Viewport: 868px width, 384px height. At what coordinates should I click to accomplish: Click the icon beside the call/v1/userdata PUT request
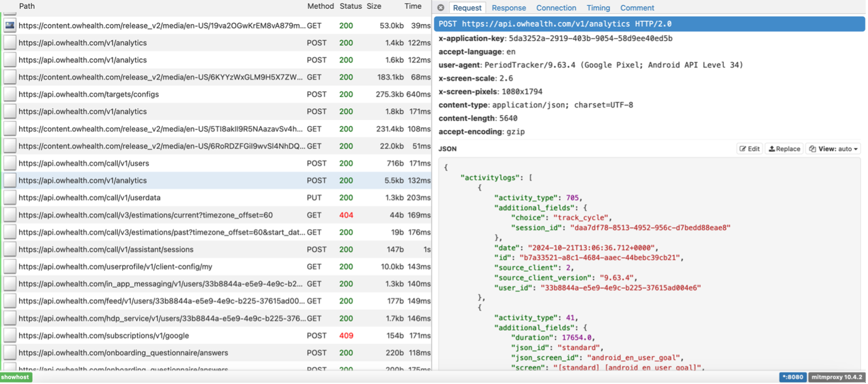click(x=10, y=197)
